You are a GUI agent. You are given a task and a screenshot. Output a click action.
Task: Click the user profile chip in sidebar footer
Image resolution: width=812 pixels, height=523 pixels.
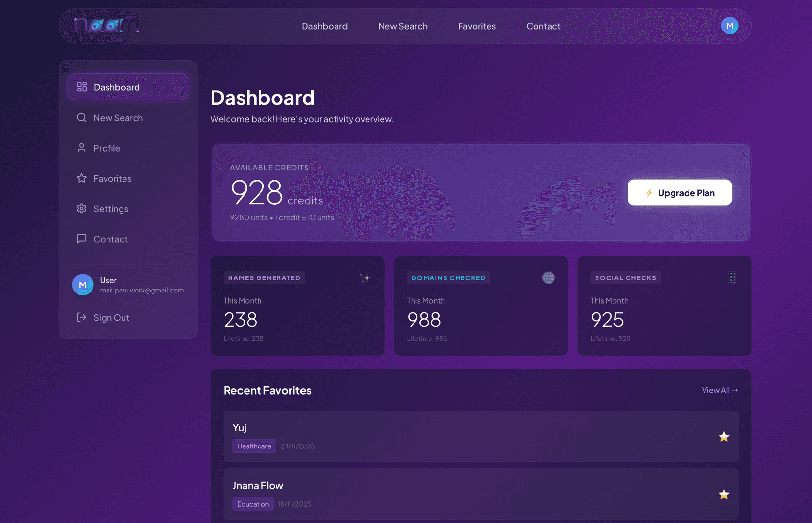point(128,285)
